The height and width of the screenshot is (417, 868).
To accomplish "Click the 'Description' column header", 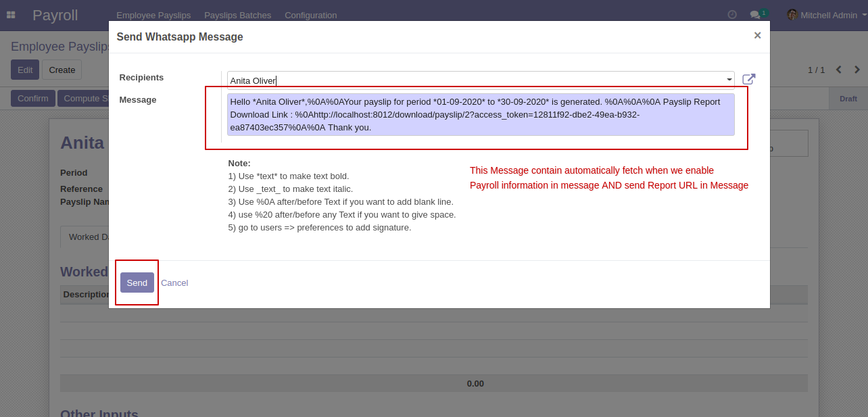I will [86, 294].
